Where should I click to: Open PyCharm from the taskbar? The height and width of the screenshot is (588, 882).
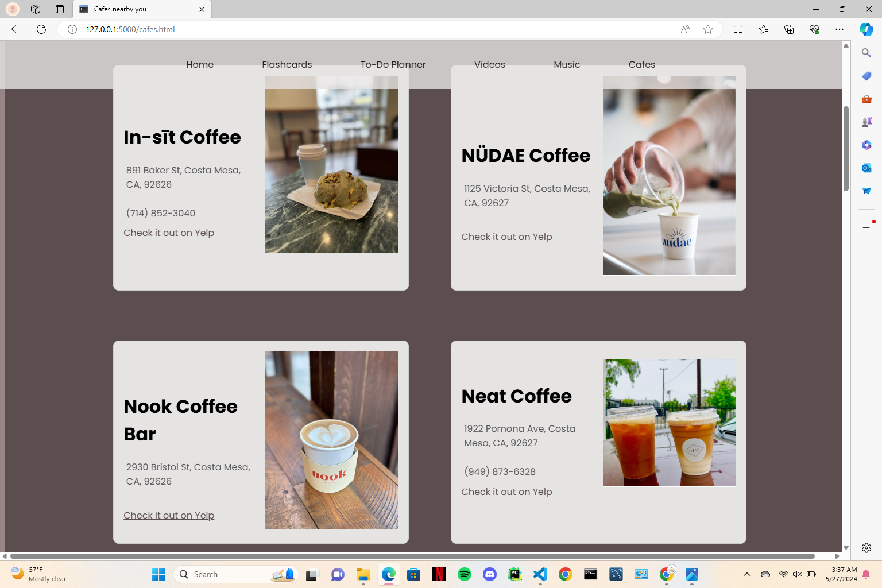point(515,574)
